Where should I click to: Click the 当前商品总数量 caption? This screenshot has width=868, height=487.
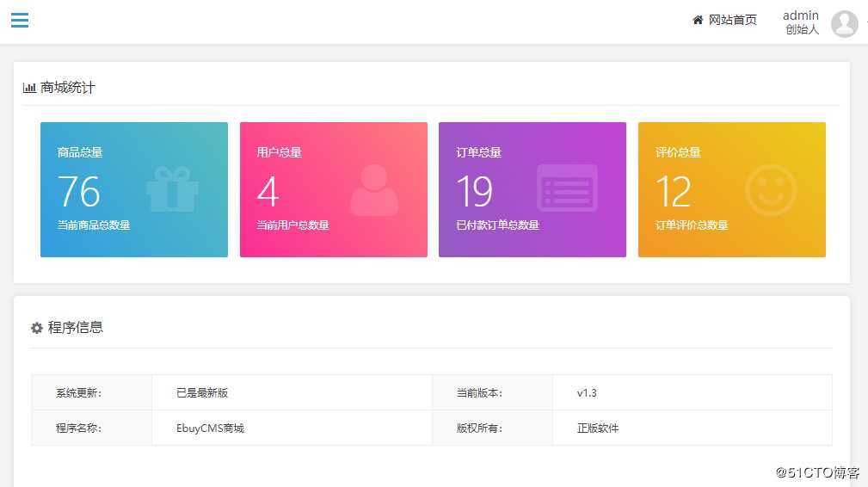(x=94, y=225)
